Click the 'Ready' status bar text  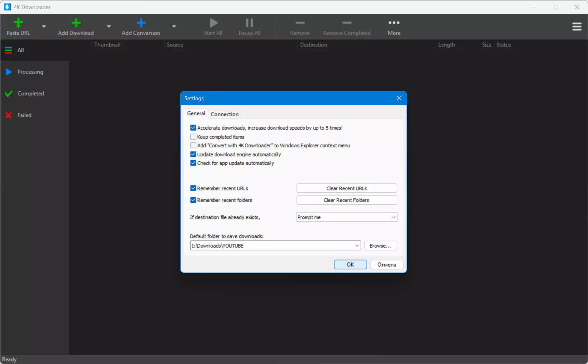point(9,359)
